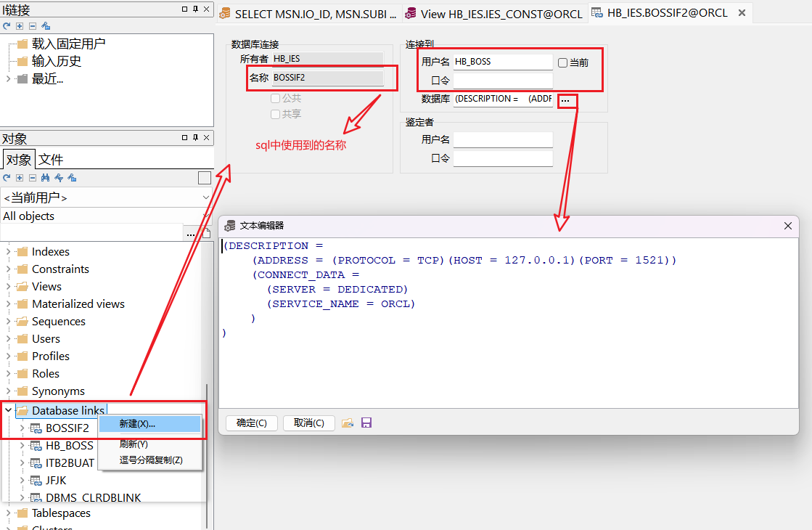
Task: Switch to SELECT MSN.IO_ID tab
Action: (308, 14)
